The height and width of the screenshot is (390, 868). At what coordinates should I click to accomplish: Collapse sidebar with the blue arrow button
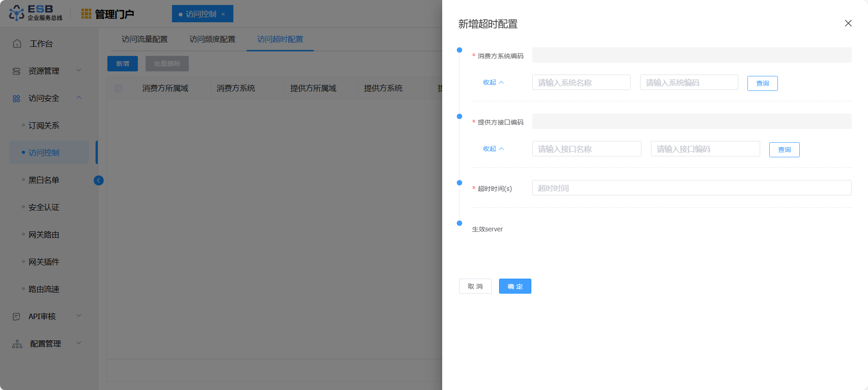pos(98,180)
